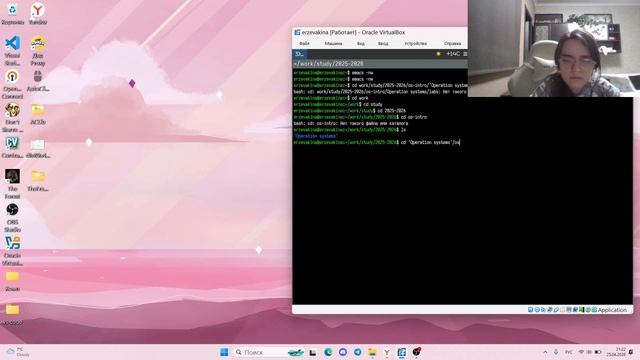Screen dimensions: 640x360
Task: Open the Машина menu in VirtualBox
Action: pos(333,43)
